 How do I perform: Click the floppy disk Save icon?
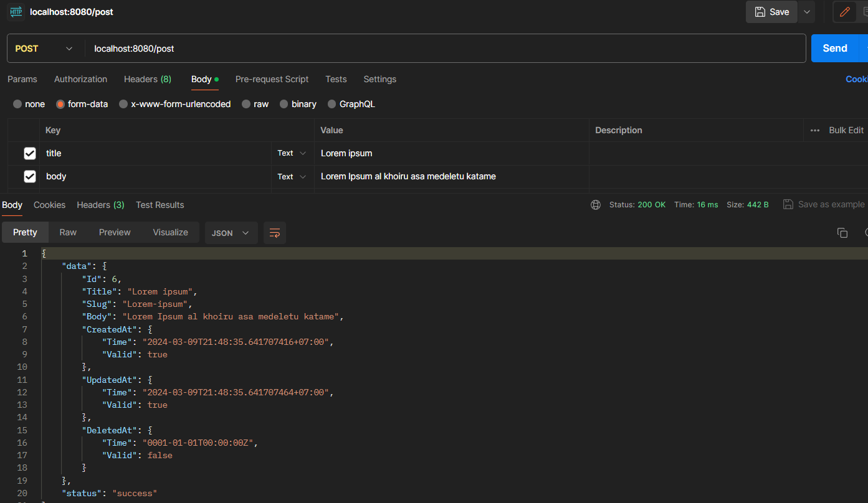(x=760, y=12)
